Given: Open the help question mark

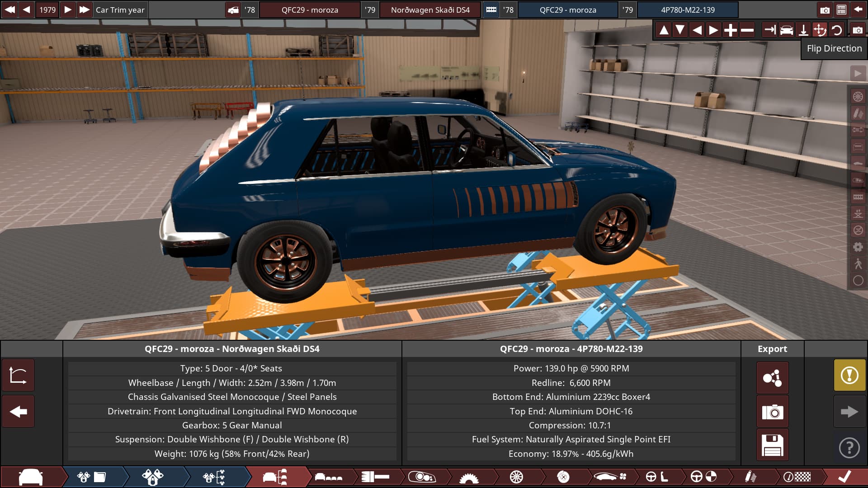Looking at the screenshot, I should click(x=849, y=448).
